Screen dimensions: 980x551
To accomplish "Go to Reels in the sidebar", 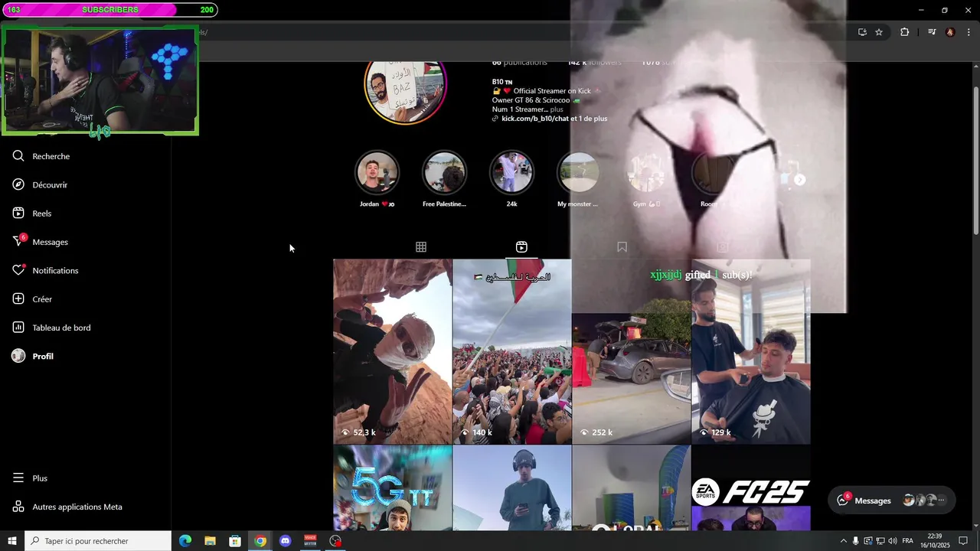I will [32, 214].
